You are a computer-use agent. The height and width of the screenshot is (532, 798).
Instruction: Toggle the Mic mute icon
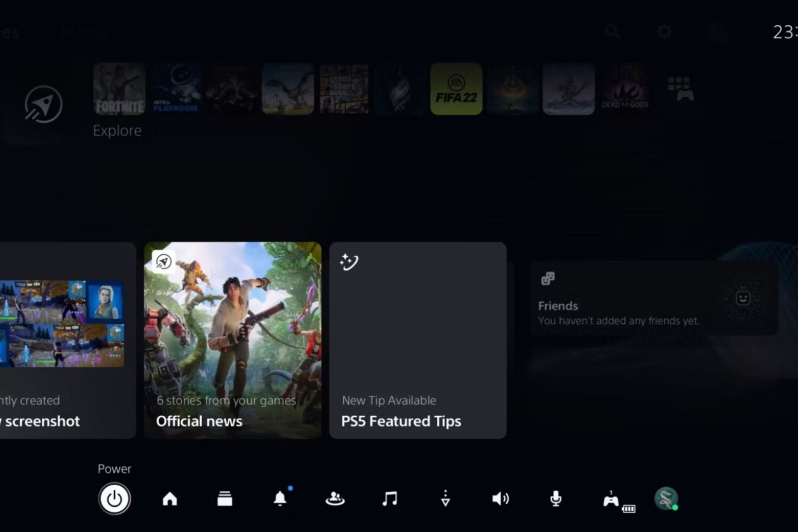coord(556,498)
